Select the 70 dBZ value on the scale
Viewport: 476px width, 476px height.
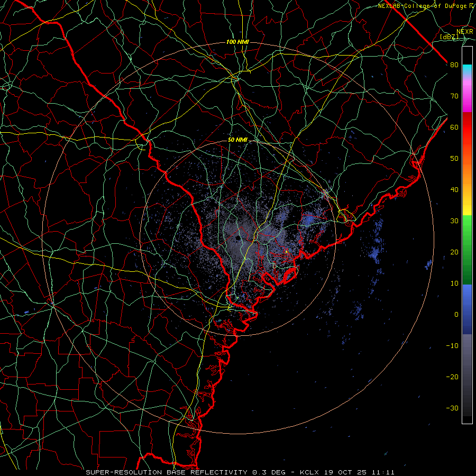point(454,96)
